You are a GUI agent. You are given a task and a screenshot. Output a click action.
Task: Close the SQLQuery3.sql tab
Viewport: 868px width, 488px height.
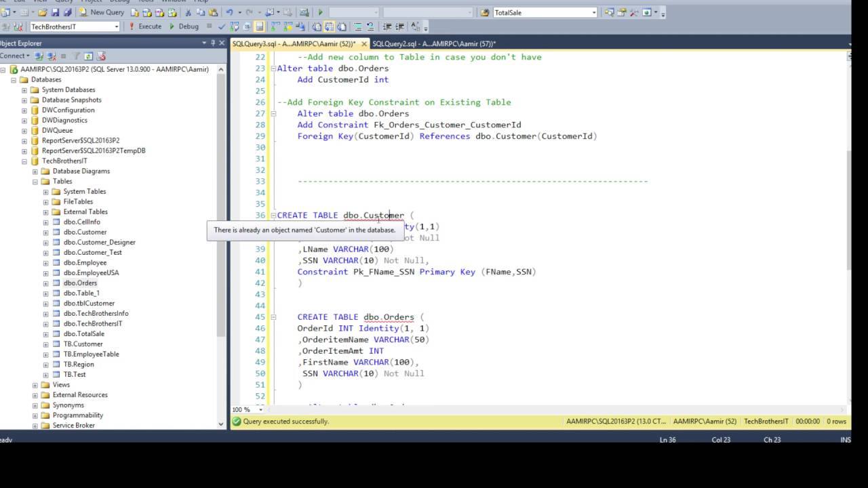(363, 43)
